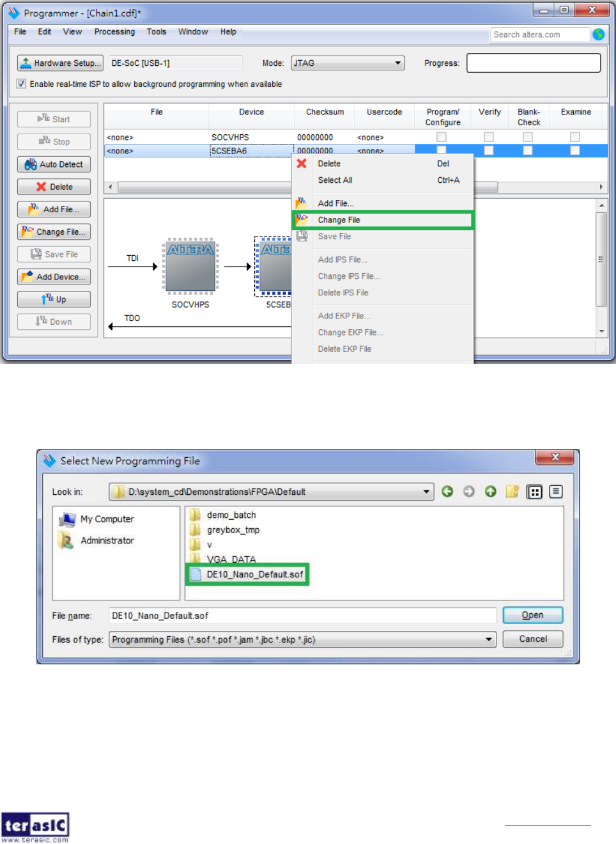Image resolution: width=616 pixels, height=844 pixels.
Task: Select the greybox_tmp folder
Action: pos(226,529)
